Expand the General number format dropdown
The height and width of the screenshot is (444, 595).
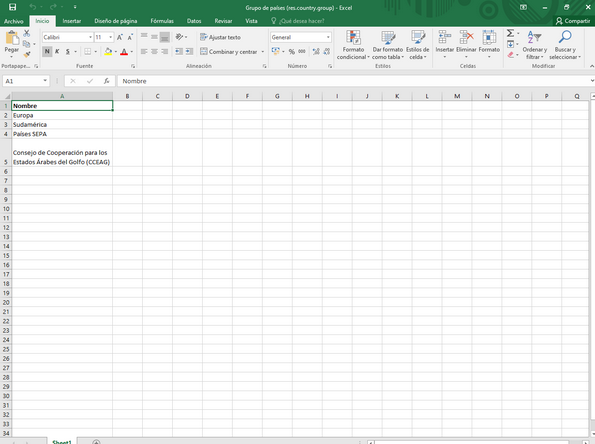click(328, 37)
